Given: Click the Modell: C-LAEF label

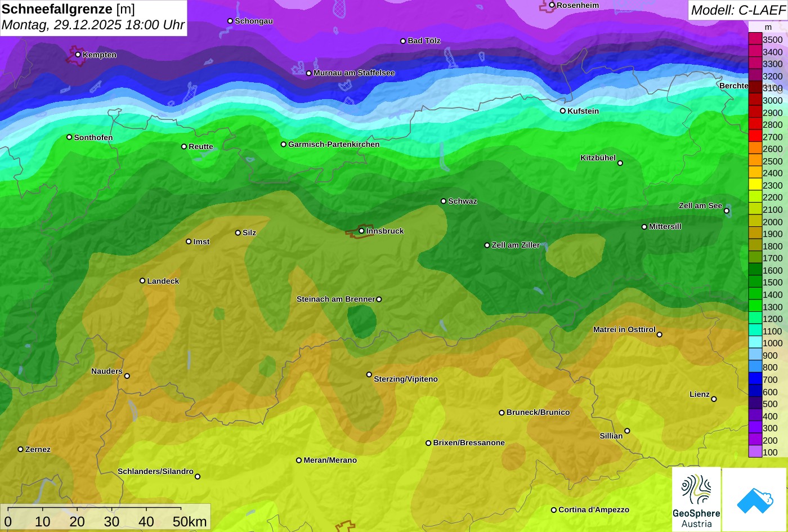Looking at the screenshot, I should [738, 10].
